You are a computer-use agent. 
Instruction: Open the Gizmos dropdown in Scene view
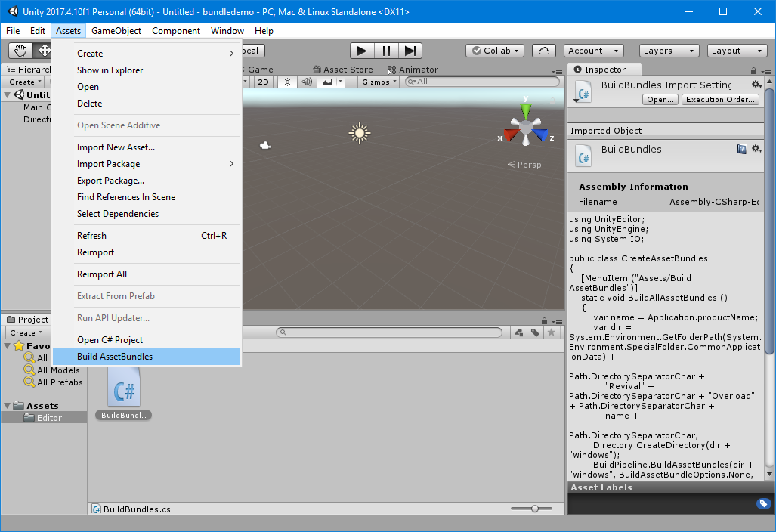(x=379, y=82)
